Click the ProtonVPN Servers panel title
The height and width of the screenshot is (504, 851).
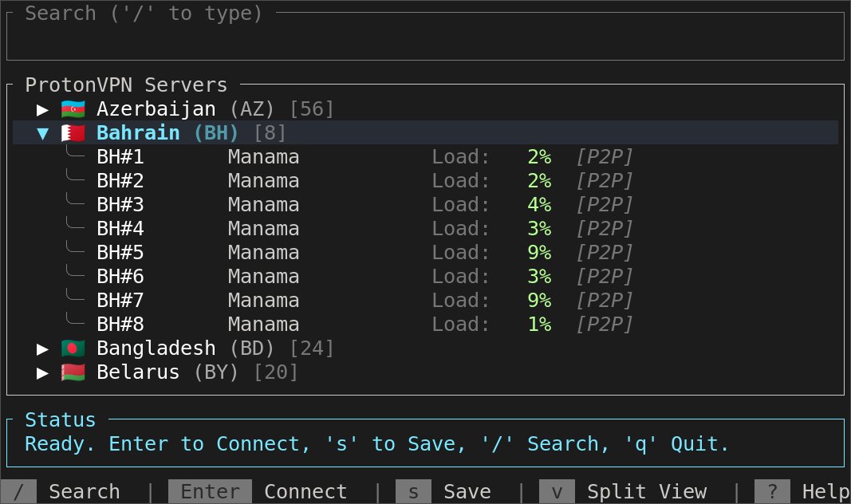coord(126,85)
